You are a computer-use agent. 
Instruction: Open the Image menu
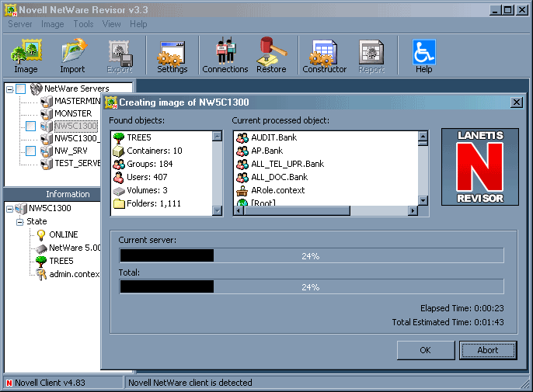pos(52,24)
